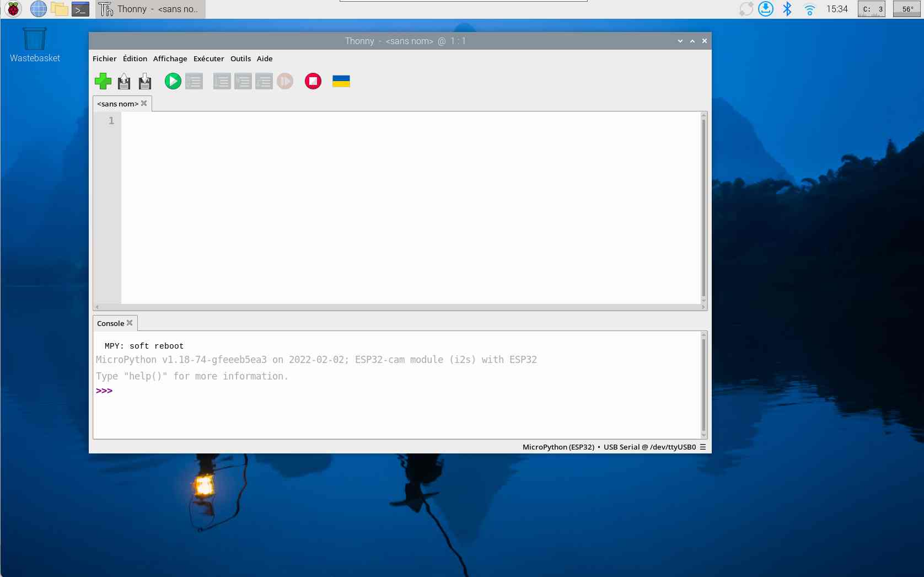Close the Console panel tab
The image size is (924, 577).
130,323
